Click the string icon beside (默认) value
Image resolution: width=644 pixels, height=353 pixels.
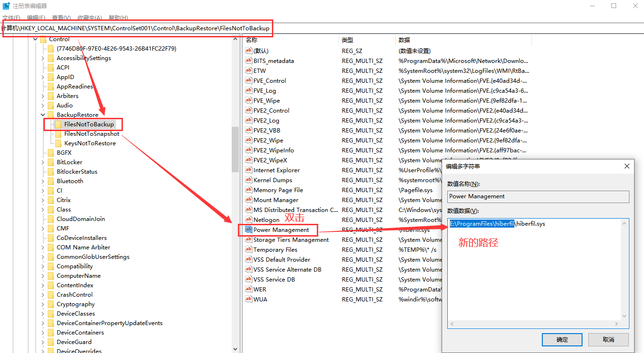(249, 51)
